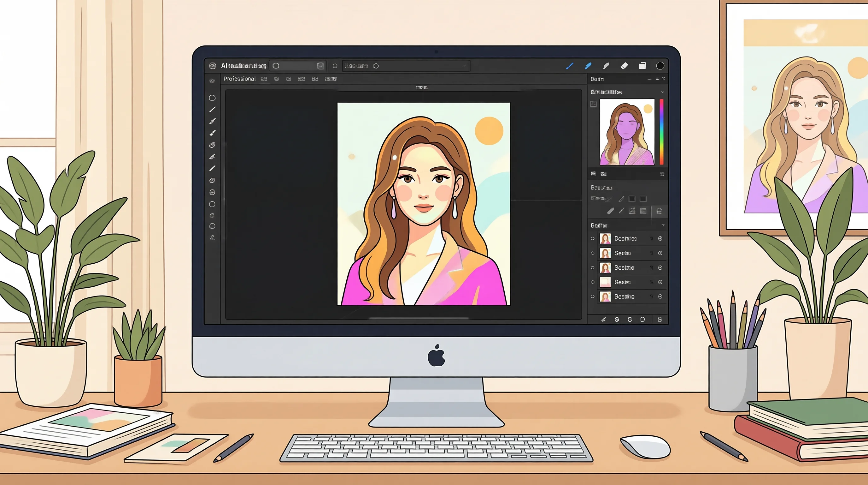Click the search magnifier icon in top bar
Viewport: 868px width, 485px height.
335,66
